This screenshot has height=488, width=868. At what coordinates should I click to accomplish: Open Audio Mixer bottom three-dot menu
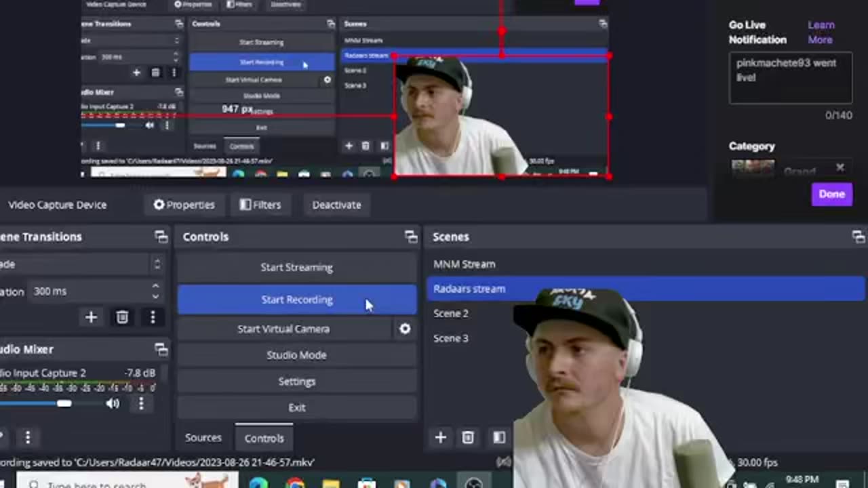(x=28, y=438)
